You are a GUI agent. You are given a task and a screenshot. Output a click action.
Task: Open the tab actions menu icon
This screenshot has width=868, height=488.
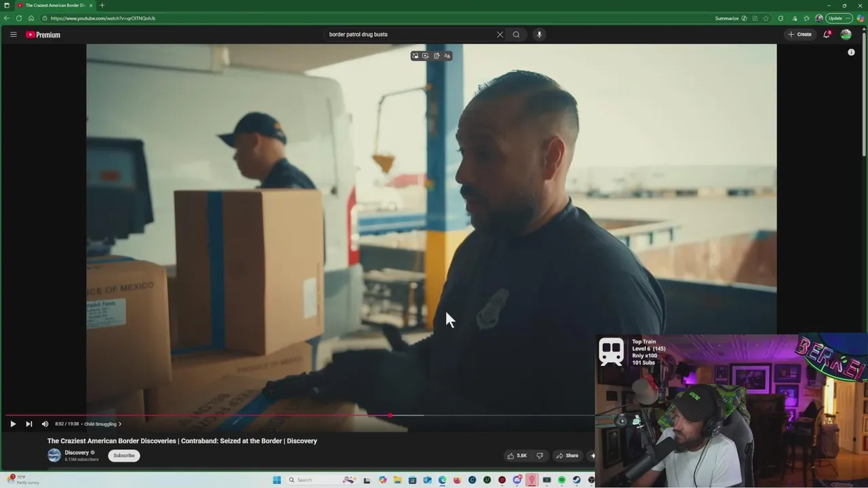point(7,5)
